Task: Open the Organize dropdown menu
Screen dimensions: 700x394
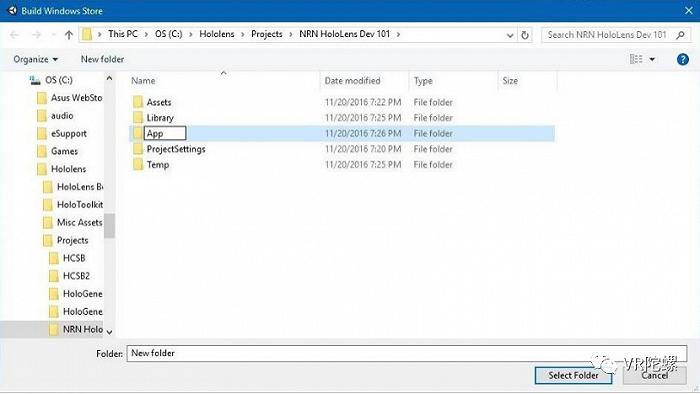Action: (x=35, y=59)
